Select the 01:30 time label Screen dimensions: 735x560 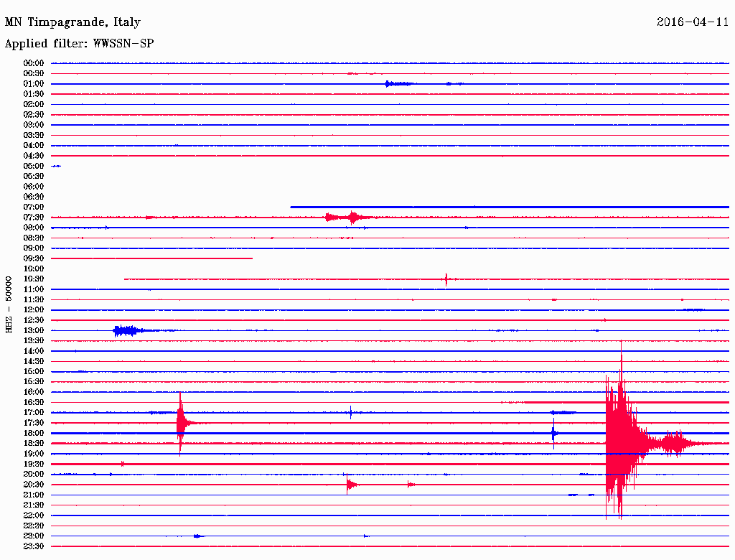pyautogui.click(x=34, y=94)
